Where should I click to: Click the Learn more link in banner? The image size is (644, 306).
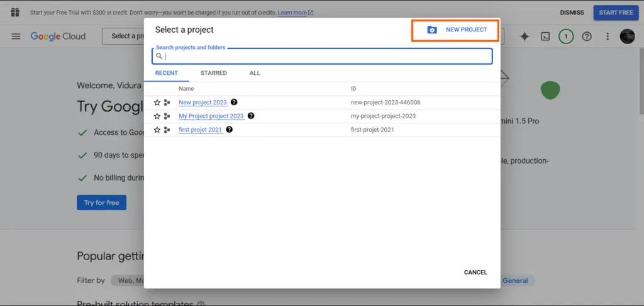click(296, 13)
